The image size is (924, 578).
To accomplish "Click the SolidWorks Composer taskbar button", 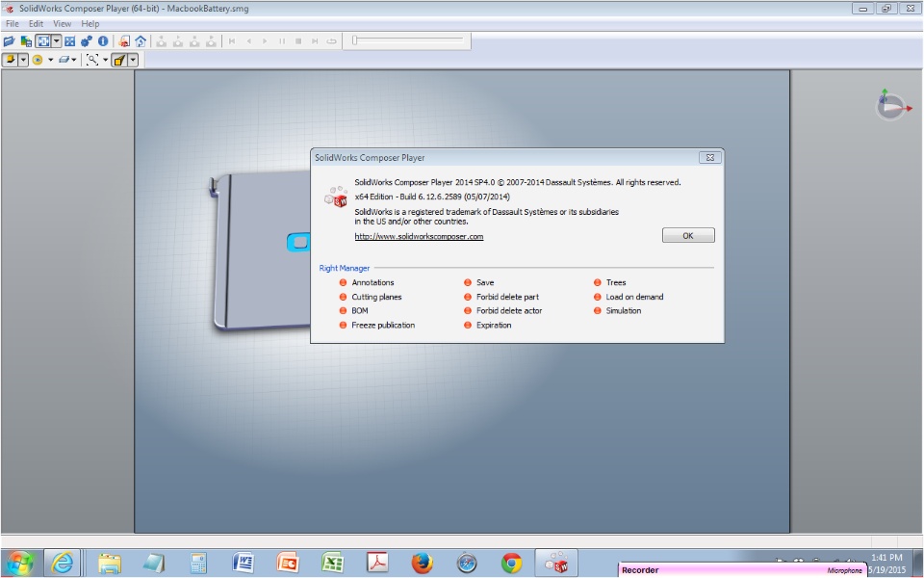I will click(x=555, y=564).
